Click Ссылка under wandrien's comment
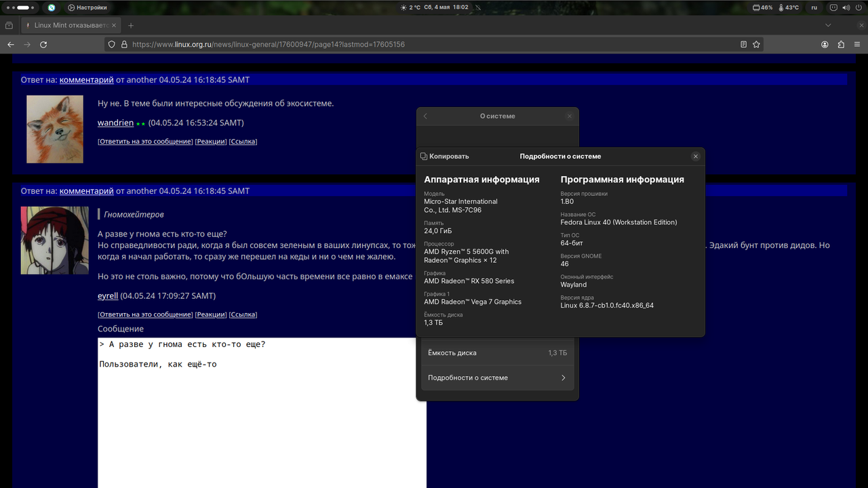 point(243,142)
